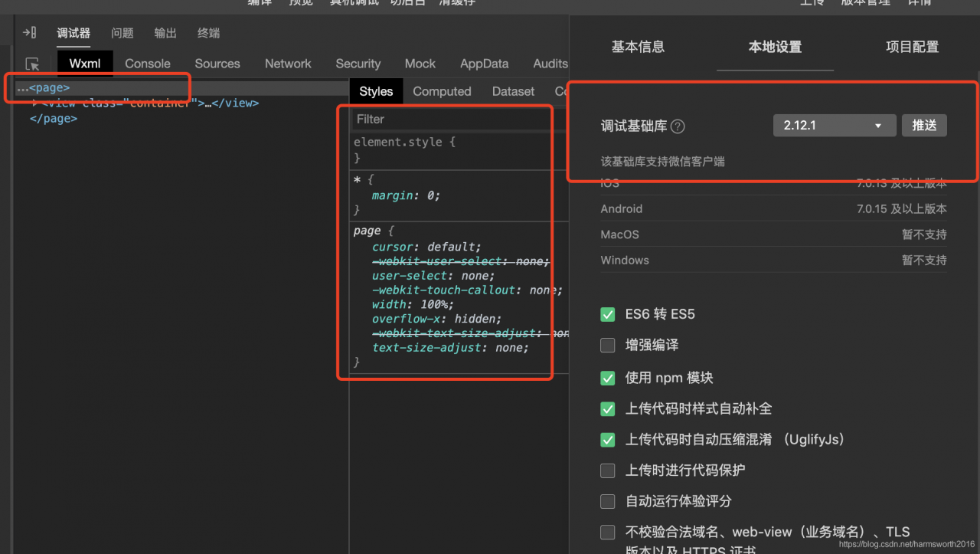The height and width of the screenshot is (554, 980).
Task: Uncheck ES6 转 ES5 checkbox
Action: pyautogui.click(x=608, y=314)
